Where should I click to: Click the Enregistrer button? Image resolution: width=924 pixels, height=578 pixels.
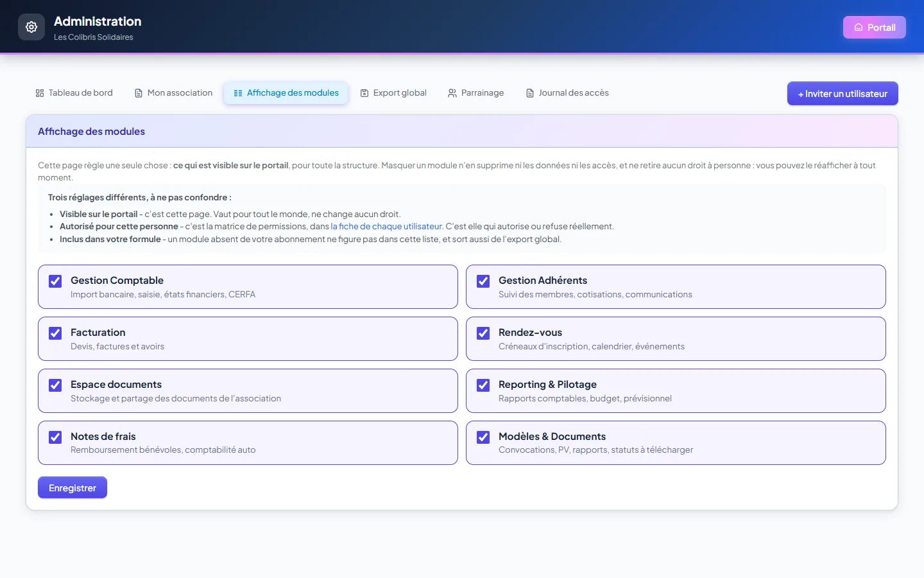(x=73, y=488)
